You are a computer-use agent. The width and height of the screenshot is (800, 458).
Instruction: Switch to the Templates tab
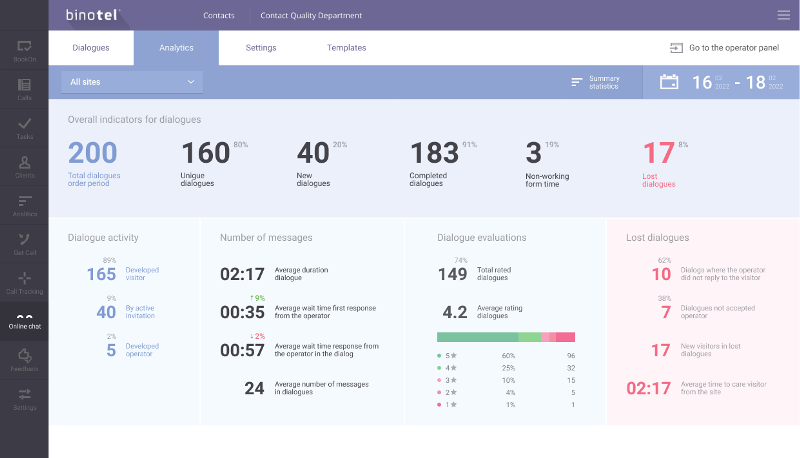[x=346, y=48]
